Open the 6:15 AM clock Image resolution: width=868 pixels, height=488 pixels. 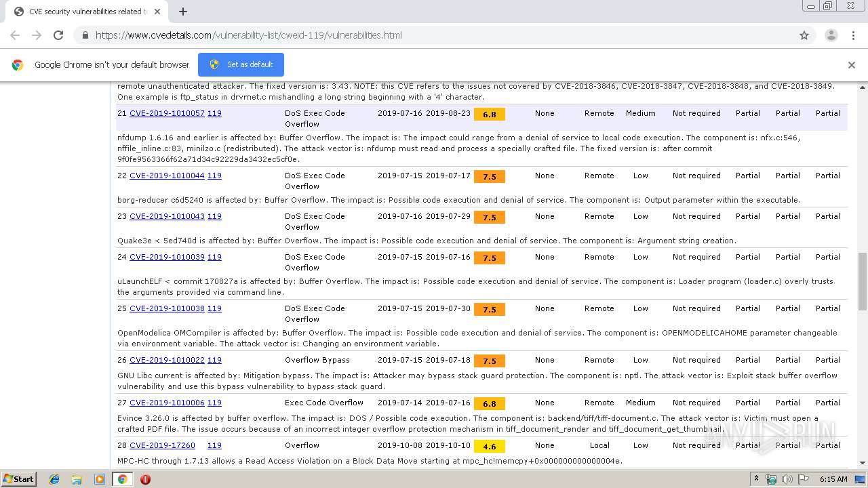point(833,479)
